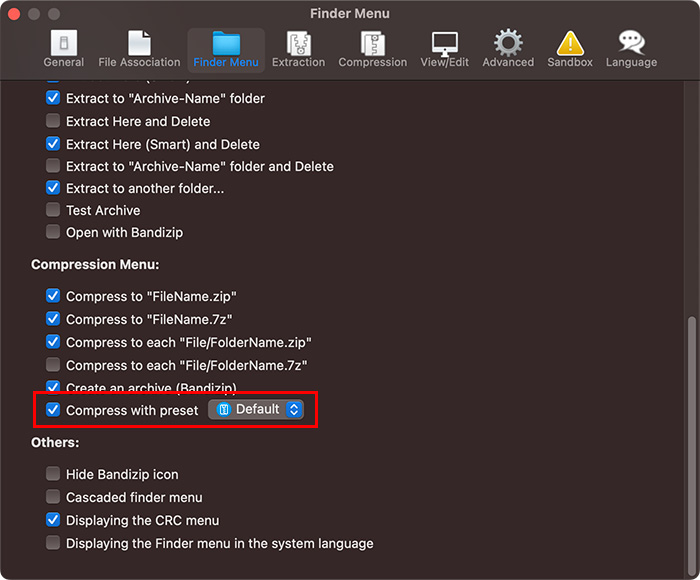Click the preset dropdown arrows

click(293, 410)
